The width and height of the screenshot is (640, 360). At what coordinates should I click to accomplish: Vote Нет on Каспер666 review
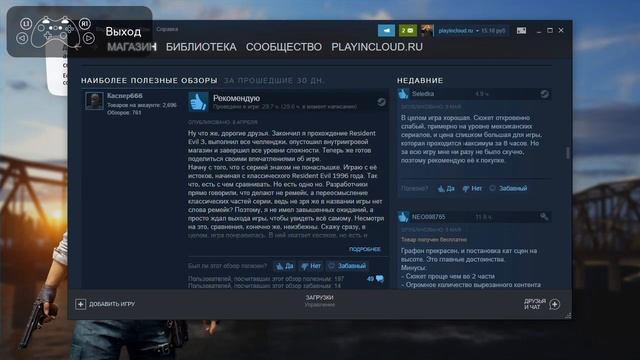tap(311, 266)
